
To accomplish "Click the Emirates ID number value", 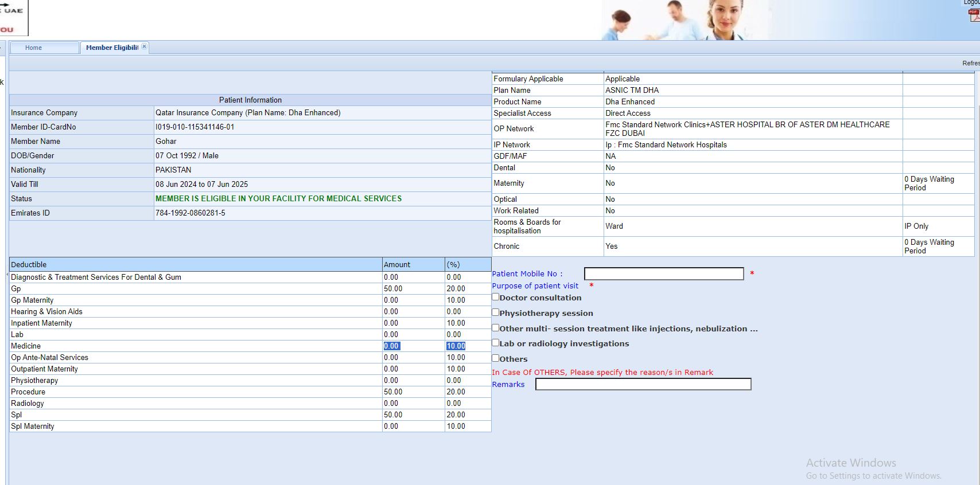I will (x=190, y=213).
